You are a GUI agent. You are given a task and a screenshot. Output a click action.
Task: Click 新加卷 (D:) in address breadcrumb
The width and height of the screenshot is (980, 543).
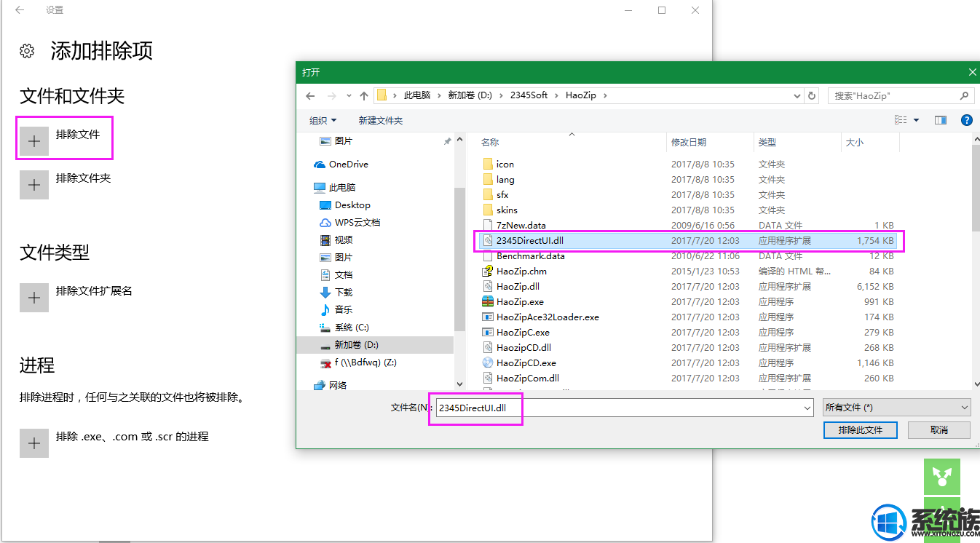[470, 95]
